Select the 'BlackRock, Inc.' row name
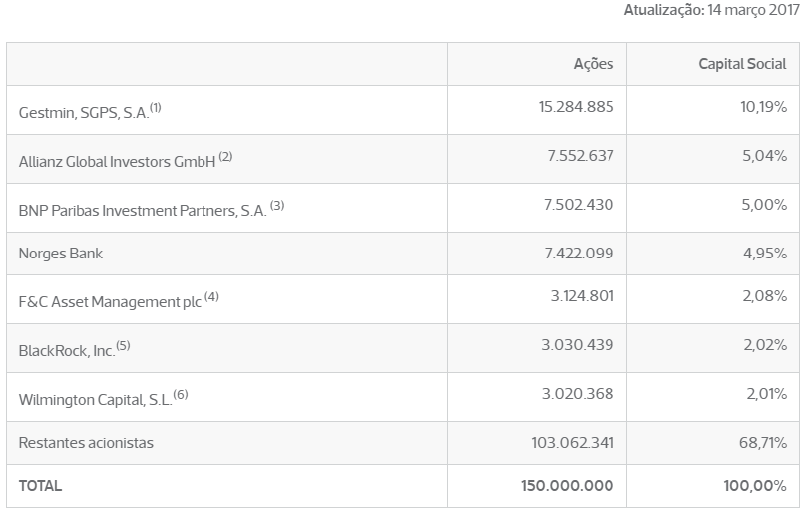This screenshot has height=514, width=812. tap(67, 351)
